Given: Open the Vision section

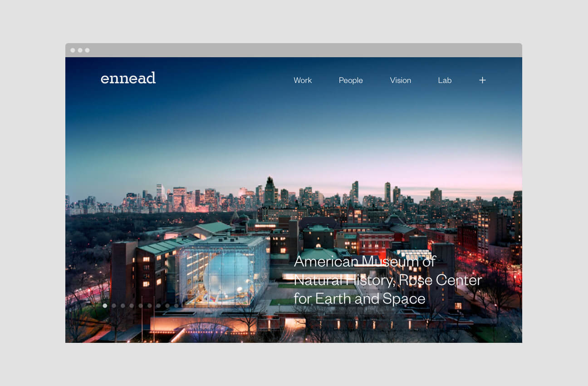Looking at the screenshot, I should point(401,80).
